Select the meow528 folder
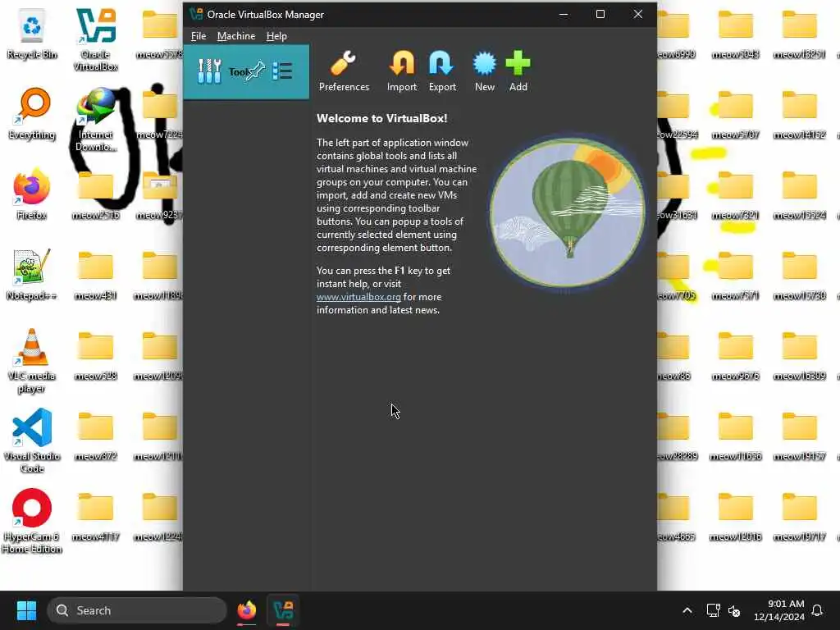Screen dimensions: 840x630 pyautogui.click(x=95, y=355)
